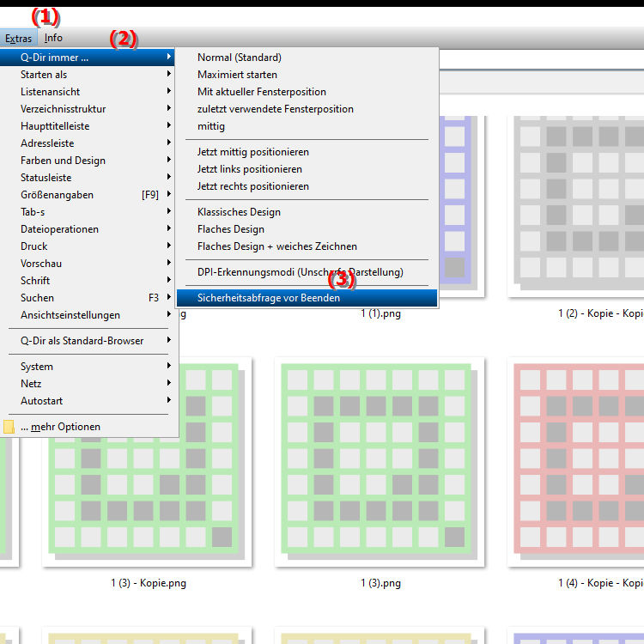Select thumbnail of 1 (3) - Kopie.png
Image resolution: width=644 pixels, height=644 pixels.
tap(147, 462)
